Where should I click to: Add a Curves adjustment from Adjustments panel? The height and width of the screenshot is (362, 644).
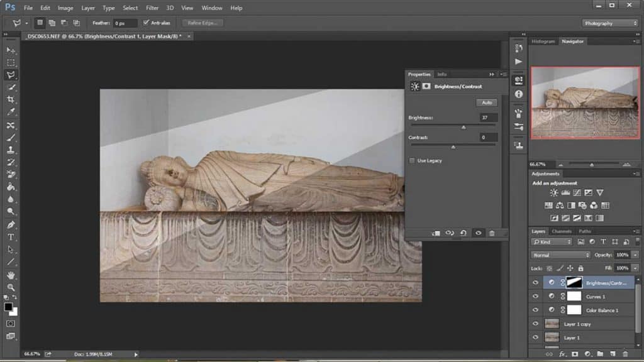click(577, 192)
